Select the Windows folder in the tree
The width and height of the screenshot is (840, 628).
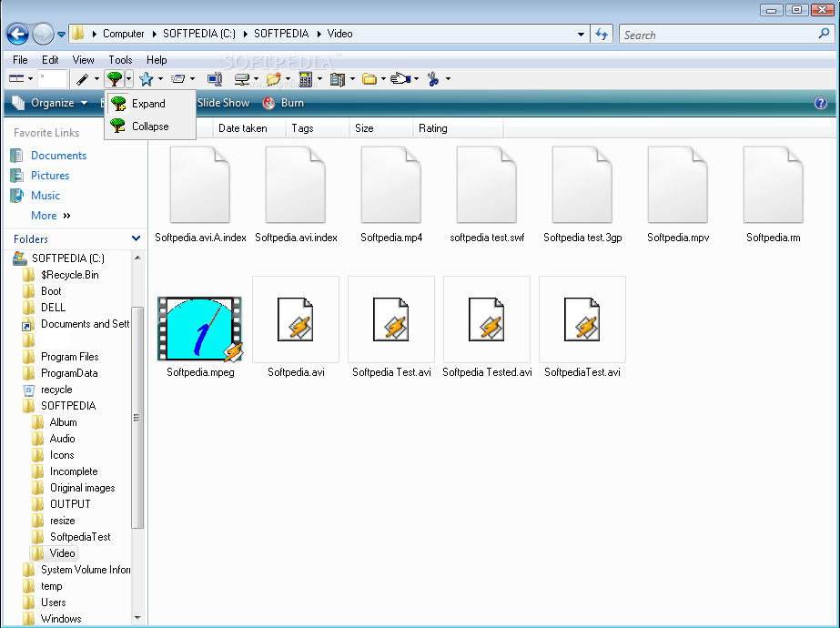61,618
